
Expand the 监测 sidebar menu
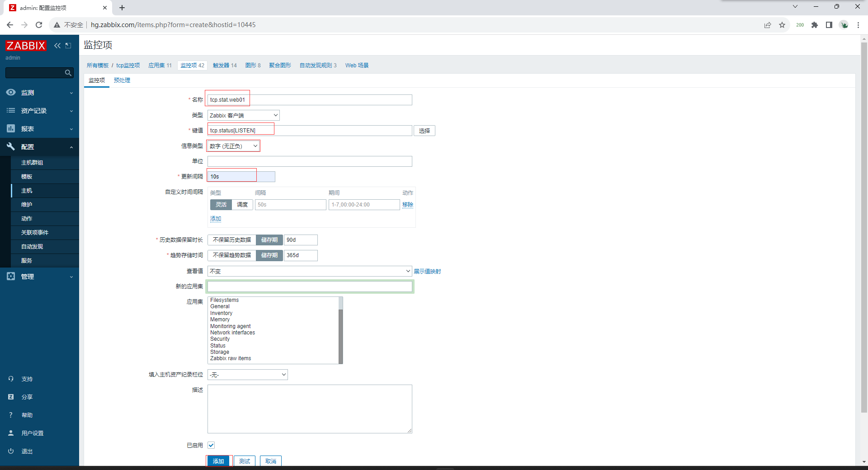click(39, 92)
